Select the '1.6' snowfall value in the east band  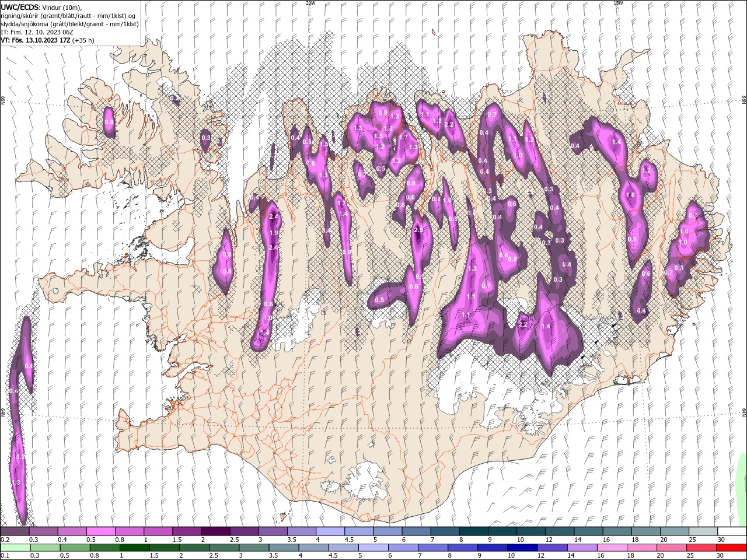pyautogui.click(x=630, y=195)
